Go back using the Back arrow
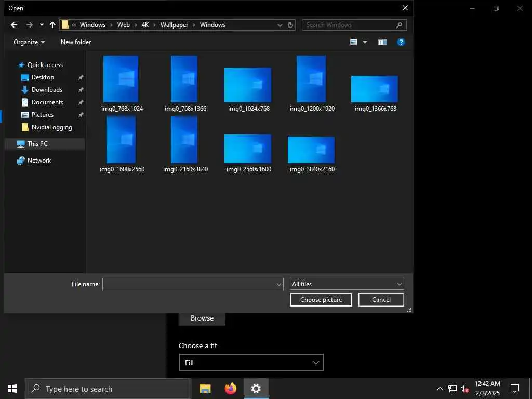This screenshot has width=532, height=399. tap(14, 25)
